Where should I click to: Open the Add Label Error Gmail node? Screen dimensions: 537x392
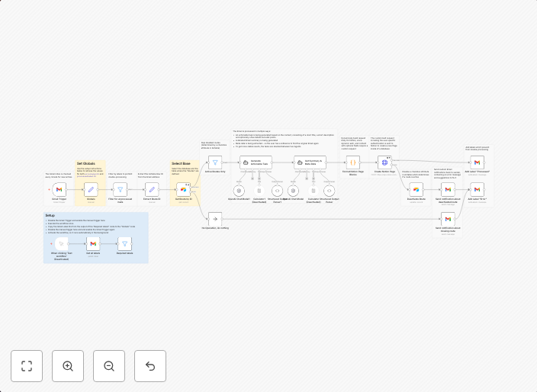477,189
